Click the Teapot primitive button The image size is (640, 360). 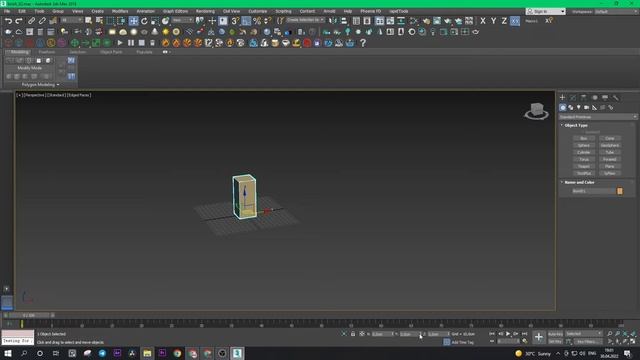[x=584, y=166]
